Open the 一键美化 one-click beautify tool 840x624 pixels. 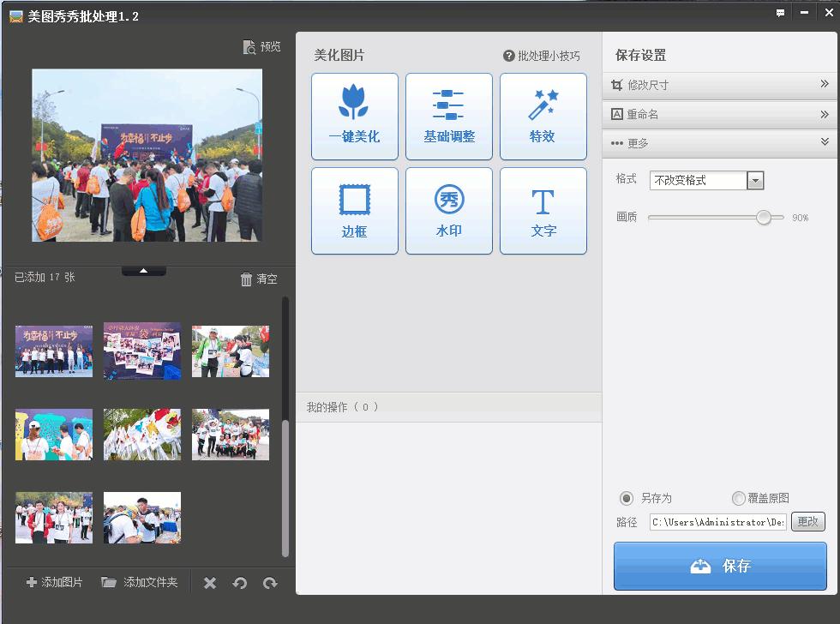354,117
